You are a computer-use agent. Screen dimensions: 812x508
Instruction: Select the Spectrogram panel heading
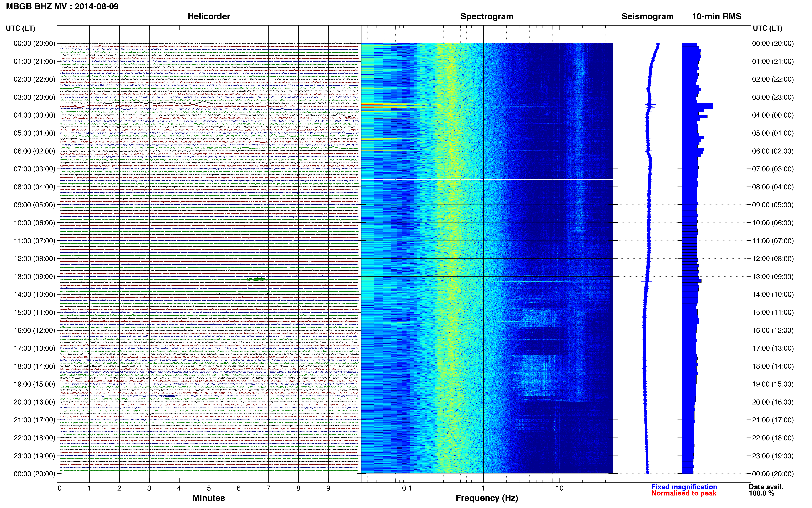[487, 16]
